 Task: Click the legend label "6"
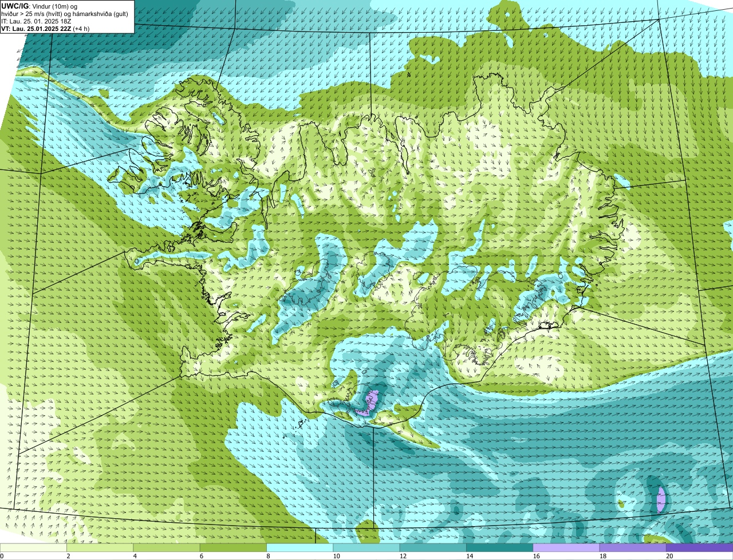coord(201,556)
